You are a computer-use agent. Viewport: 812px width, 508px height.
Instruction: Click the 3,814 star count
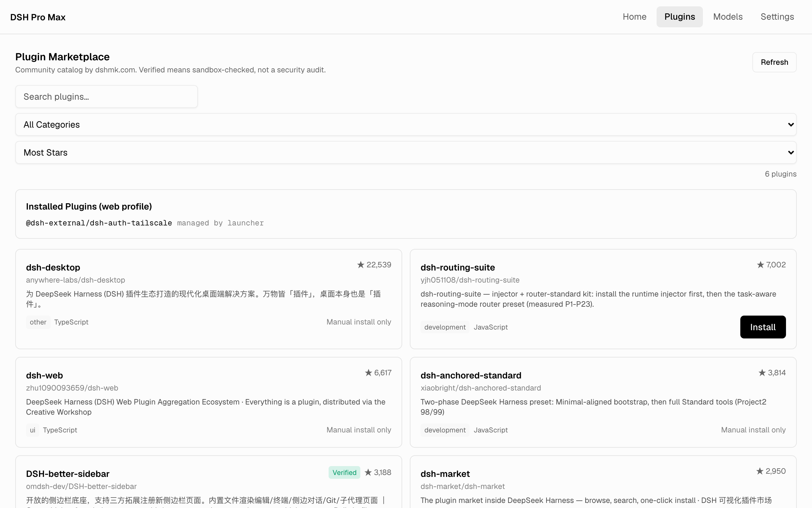click(x=777, y=373)
